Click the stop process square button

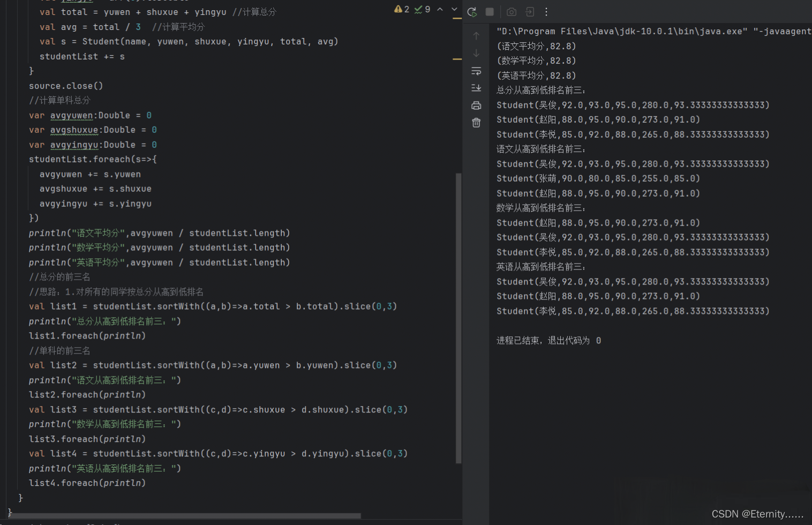pos(490,12)
